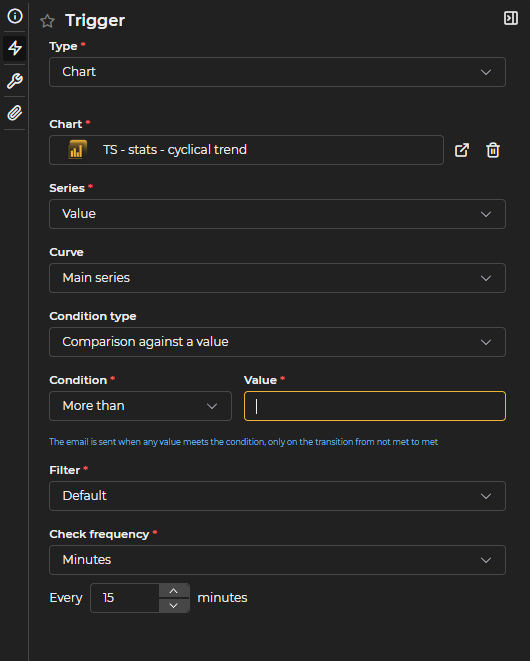Click the chart bar icon thumbnail
The image size is (530, 661).
tap(78, 150)
